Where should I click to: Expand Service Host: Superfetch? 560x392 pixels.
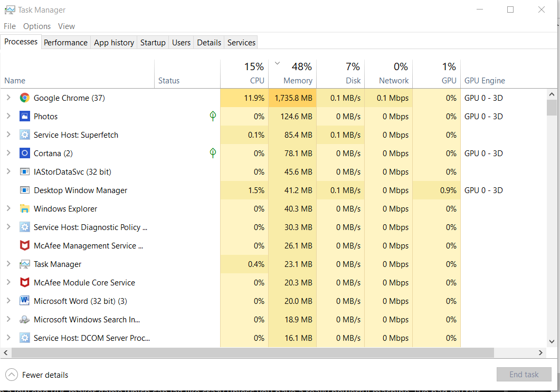[8, 135]
